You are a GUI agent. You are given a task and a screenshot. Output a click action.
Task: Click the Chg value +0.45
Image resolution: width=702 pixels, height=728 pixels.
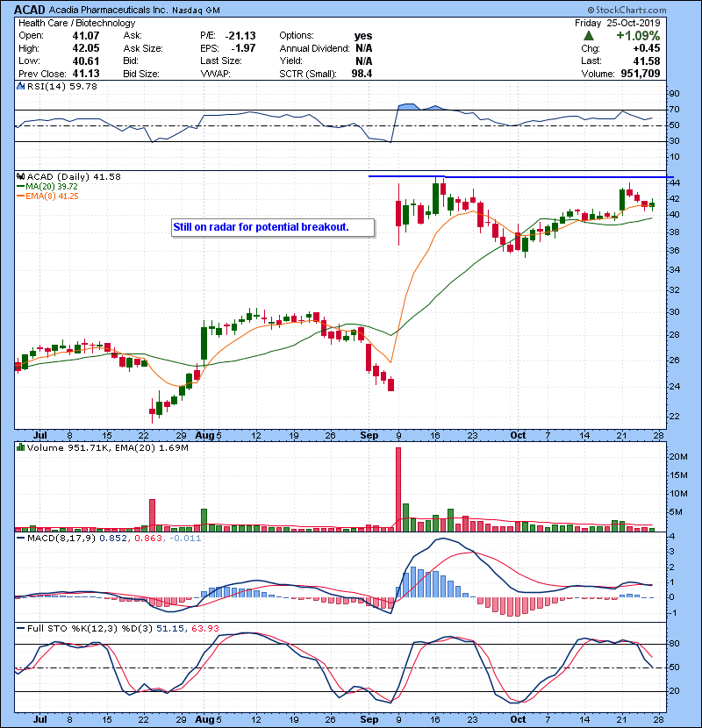point(647,48)
